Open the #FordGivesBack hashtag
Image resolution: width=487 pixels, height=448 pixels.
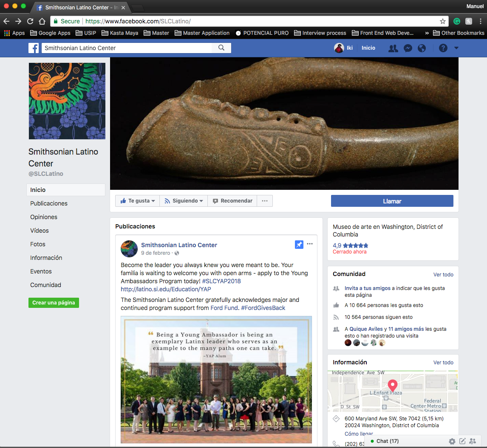263,308
